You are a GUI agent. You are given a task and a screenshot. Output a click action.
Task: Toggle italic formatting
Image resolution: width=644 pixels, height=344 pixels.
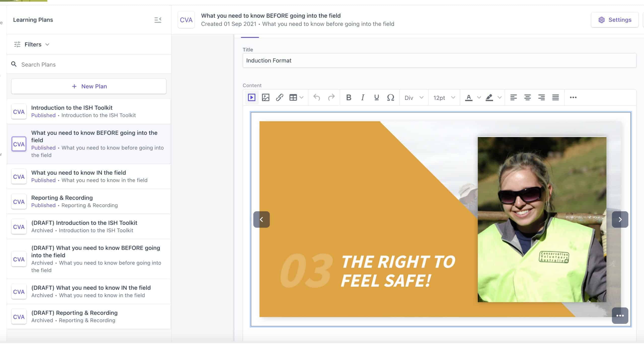point(363,98)
